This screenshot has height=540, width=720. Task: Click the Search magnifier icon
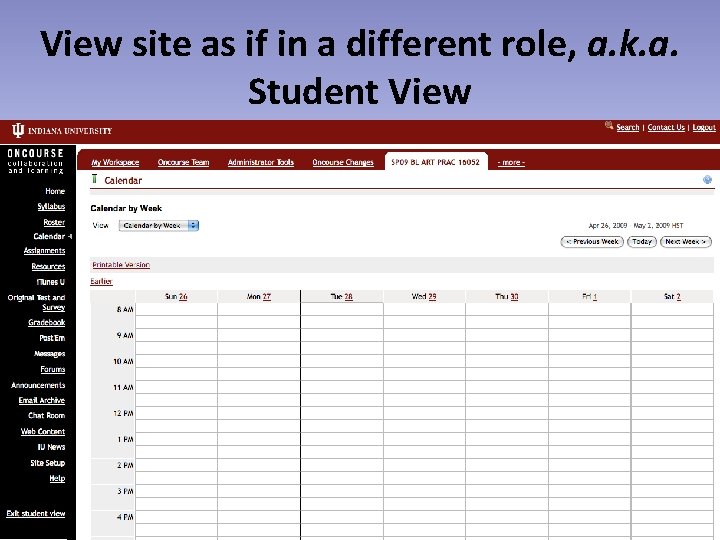click(x=609, y=125)
